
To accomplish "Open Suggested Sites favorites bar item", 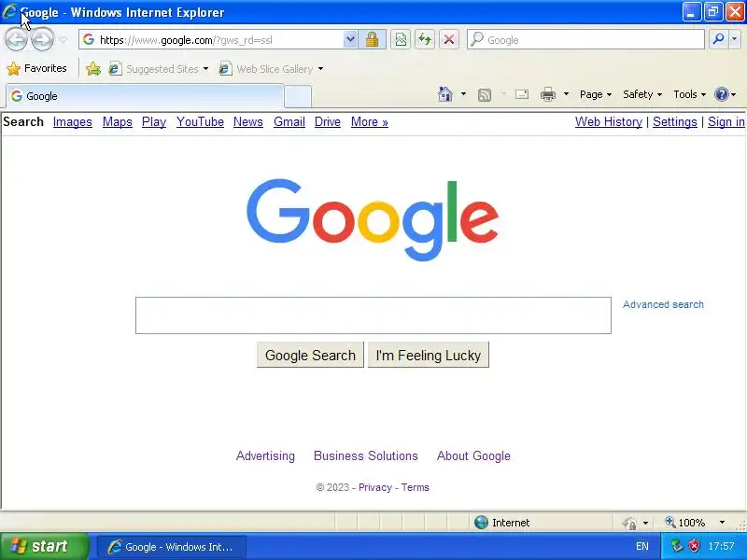I will pyautogui.click(x=159, y=69).
